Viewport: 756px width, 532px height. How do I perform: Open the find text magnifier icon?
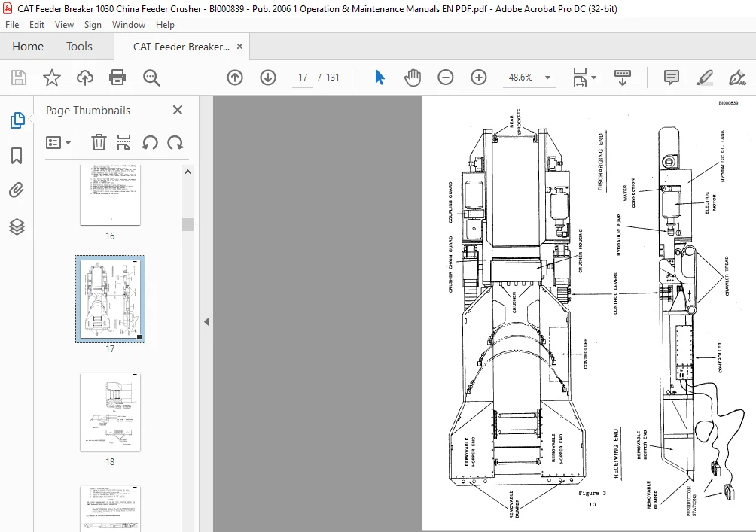click(151, 78)
